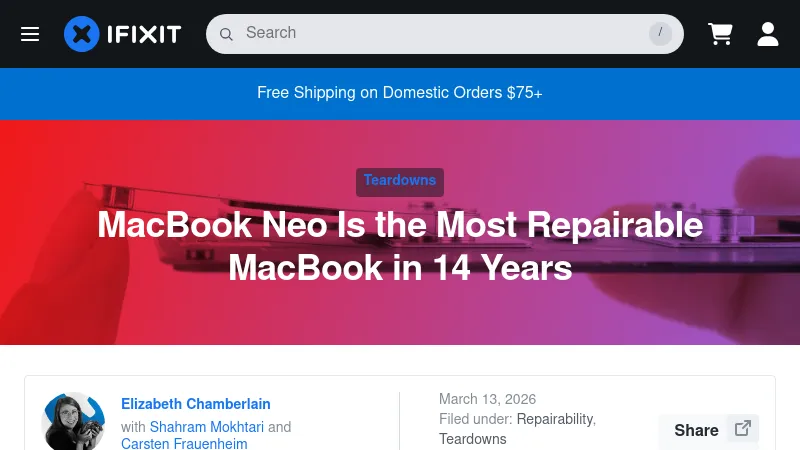Click the MacBook Neo article headline
Image resolution: width=800 pixels, height=450 pixels.
click(x=400, y=246)
